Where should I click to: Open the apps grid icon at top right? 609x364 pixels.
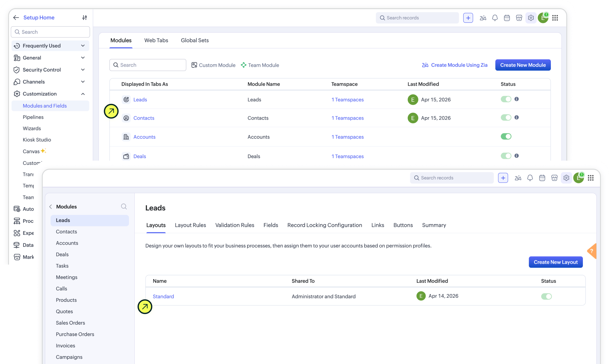coord(555,18)
